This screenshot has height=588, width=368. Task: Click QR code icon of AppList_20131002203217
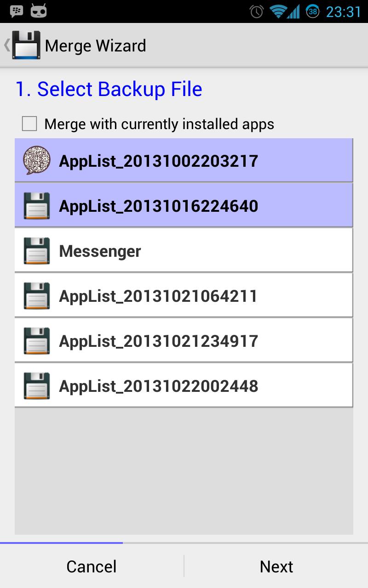tap(36, 161)
